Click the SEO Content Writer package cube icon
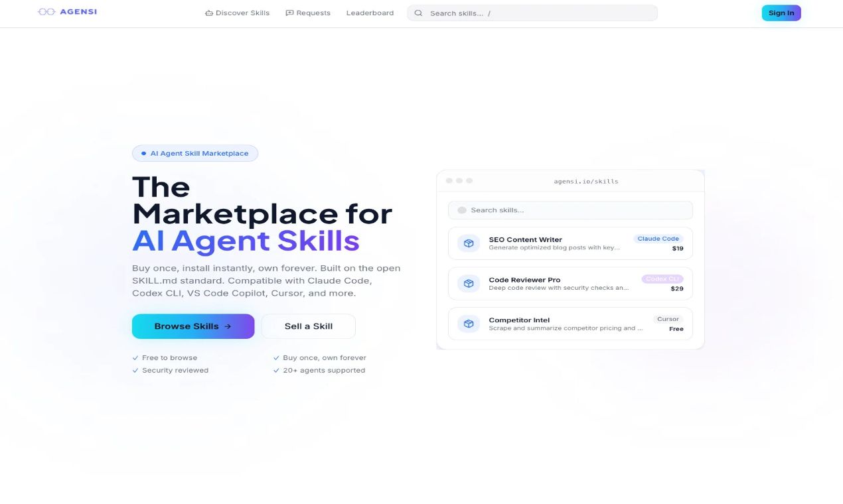The height and width of the screenshot is (504, 843). (x=468, y=243)
